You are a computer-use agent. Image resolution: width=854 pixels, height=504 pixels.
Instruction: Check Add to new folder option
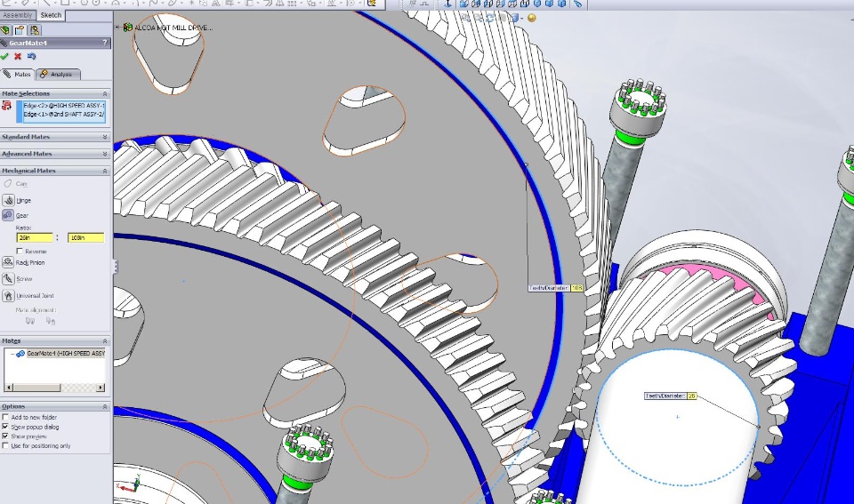5,417
